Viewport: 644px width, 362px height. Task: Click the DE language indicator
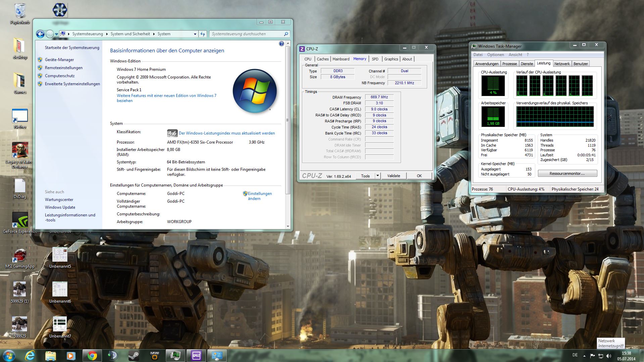click(575, 355)
